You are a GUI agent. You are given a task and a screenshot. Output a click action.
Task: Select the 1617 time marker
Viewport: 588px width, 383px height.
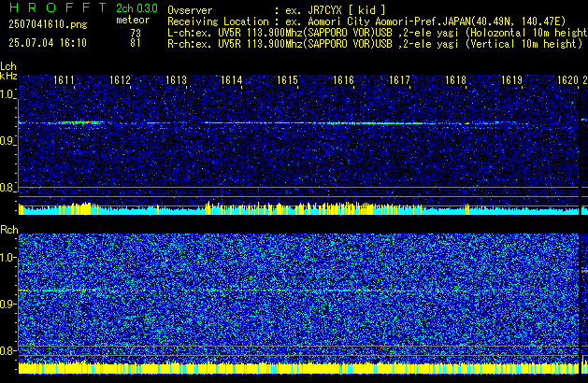coord(399,80)
